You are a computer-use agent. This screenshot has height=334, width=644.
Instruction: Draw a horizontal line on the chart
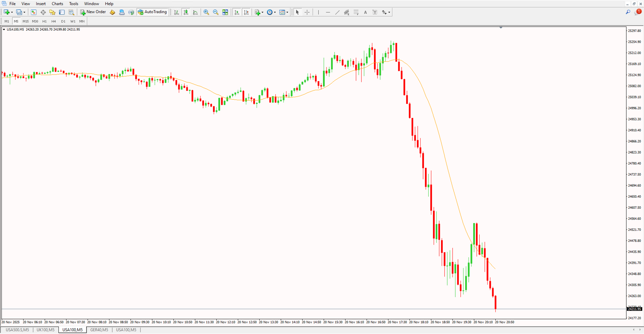tap(328, 12)
